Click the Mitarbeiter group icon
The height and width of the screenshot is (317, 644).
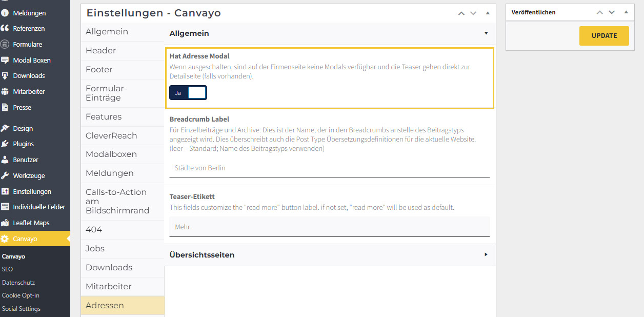(5, 92)
